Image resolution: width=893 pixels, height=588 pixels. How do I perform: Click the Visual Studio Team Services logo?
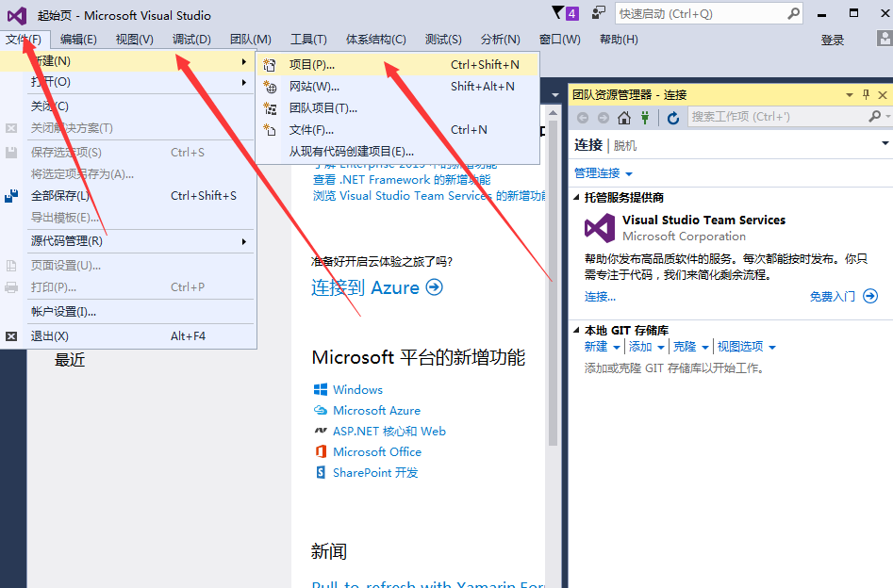tap(600, 228)
